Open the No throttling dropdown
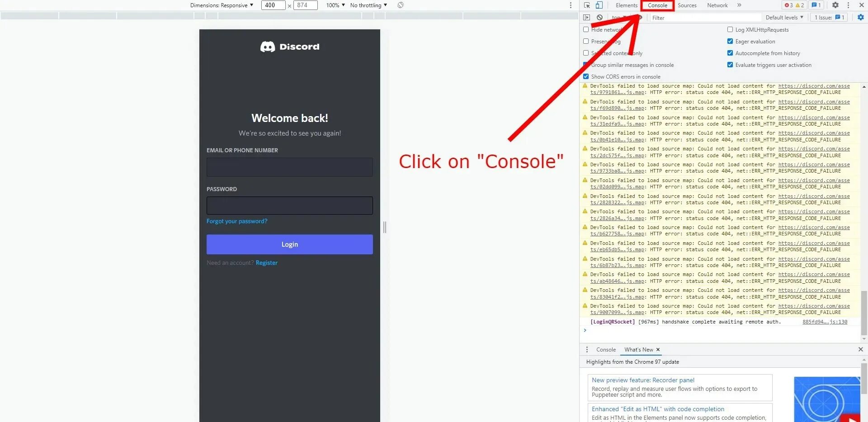The width and height of the screenshot is (868, 422). tap(368, 5)
